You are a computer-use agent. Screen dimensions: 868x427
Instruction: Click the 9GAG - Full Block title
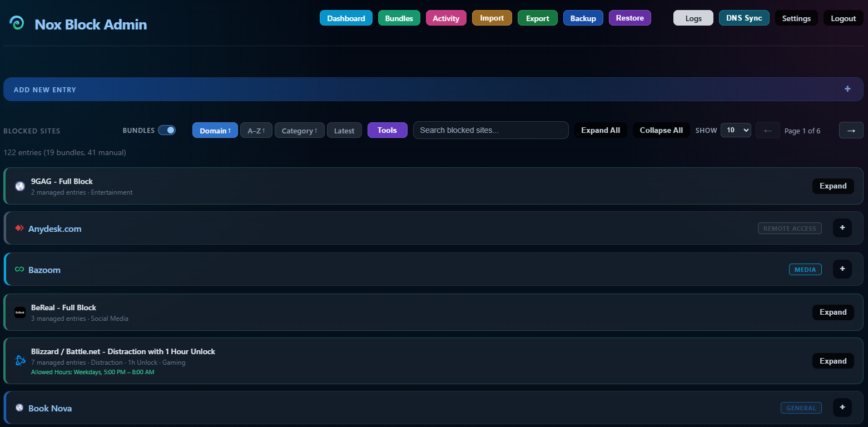click(62, 181)
